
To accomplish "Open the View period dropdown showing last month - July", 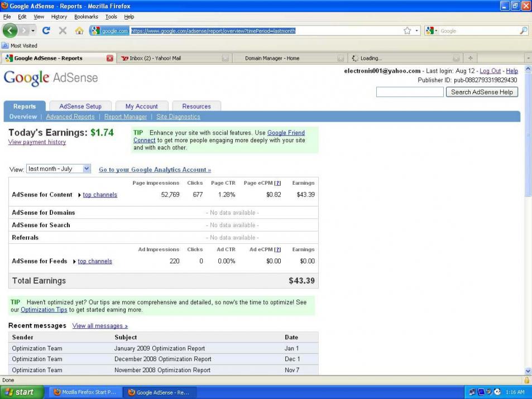I will coord(59,169).
